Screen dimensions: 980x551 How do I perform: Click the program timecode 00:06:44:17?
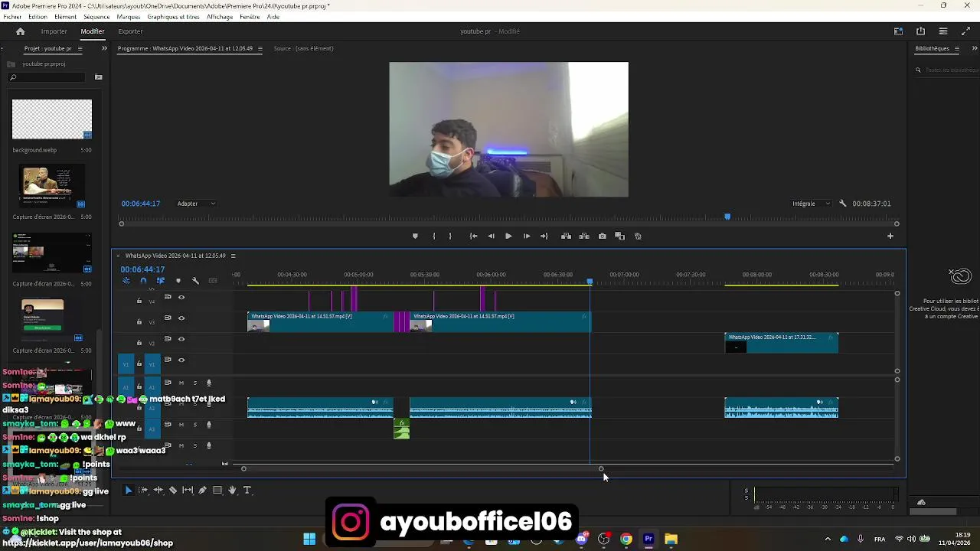[140, 204]
